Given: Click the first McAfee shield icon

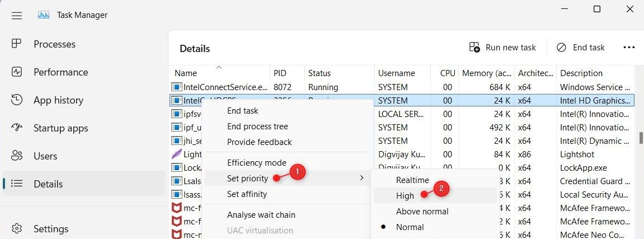Looking at the screenshot, I should pos(177,208).
